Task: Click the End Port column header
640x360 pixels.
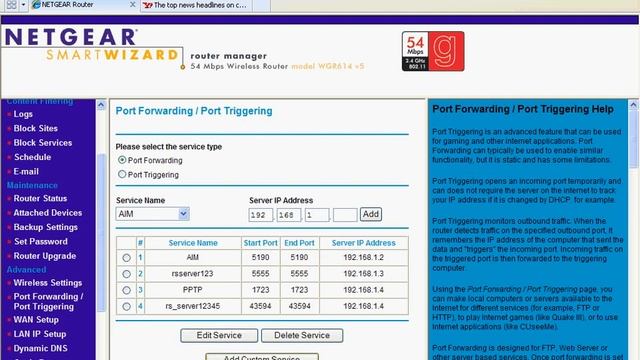Action: (299, 243)
